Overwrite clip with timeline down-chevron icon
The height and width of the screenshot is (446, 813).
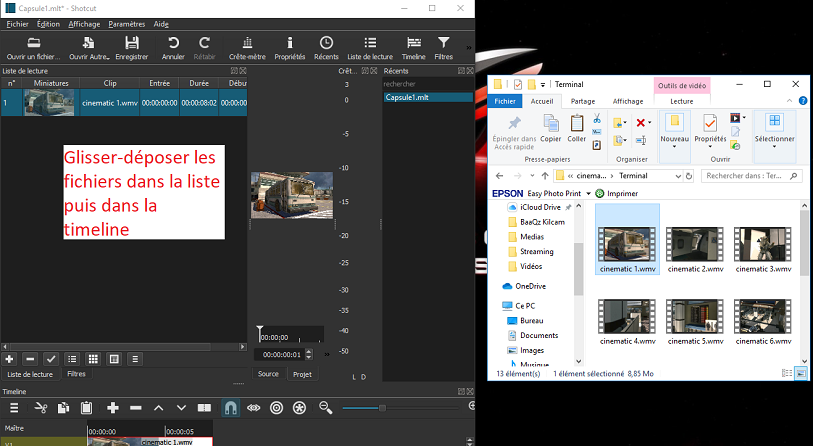181,408
